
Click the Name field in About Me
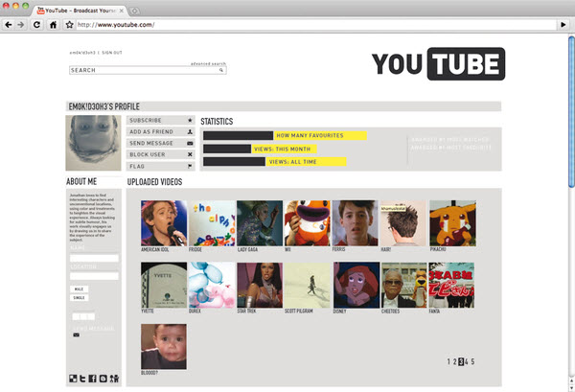tap(94, 258)
